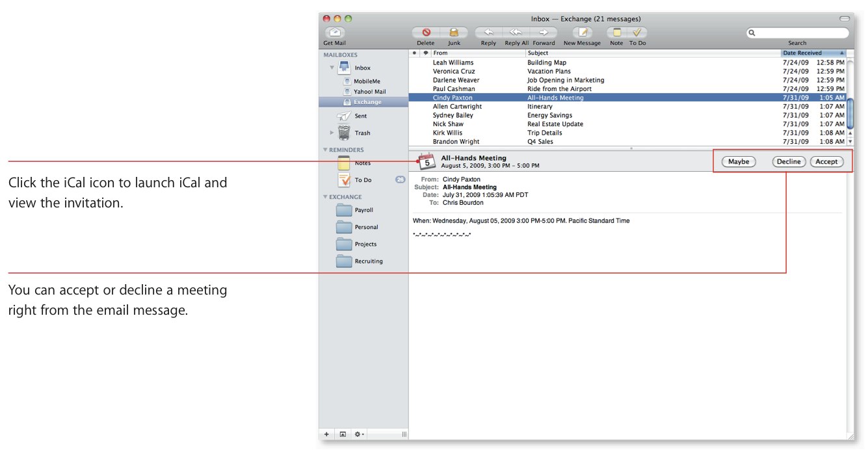Mark message as Junk

point(454,33)
